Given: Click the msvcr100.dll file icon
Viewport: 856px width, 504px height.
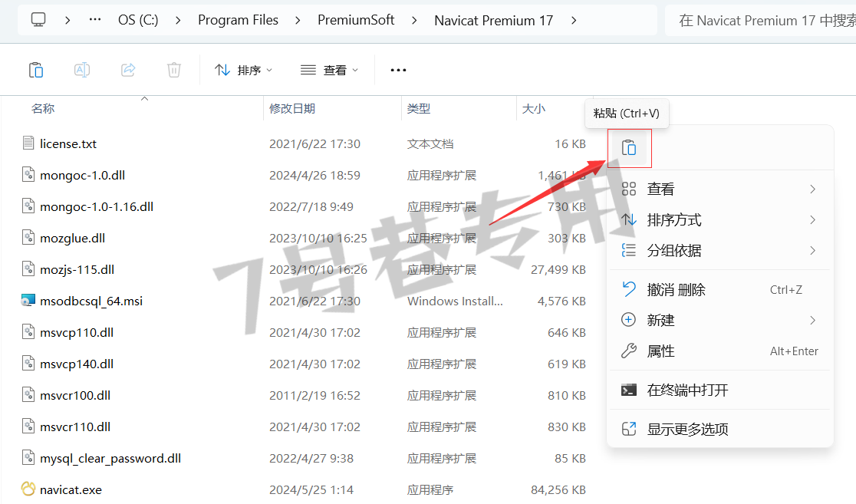Looking at the screenshot, I should tap(28, 395).
